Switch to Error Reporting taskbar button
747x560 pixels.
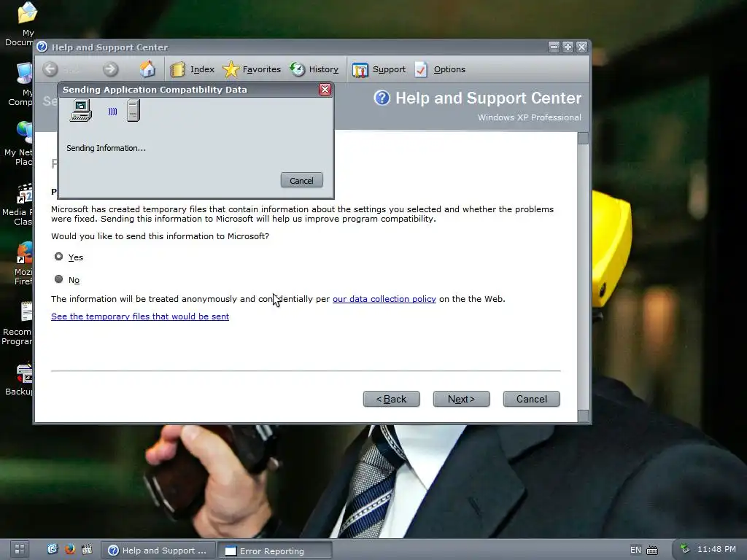275,551
